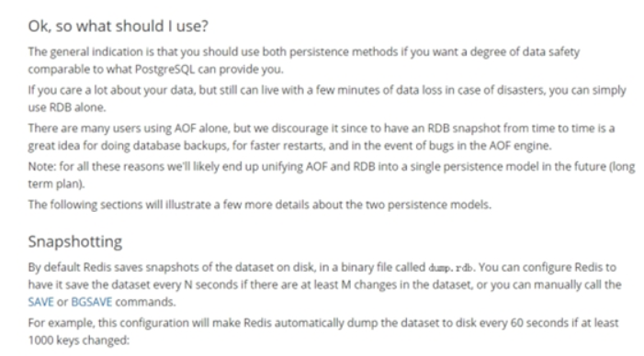
Task: Click the '1000 keys changed:' text
Action: click(x=78, y=340)
